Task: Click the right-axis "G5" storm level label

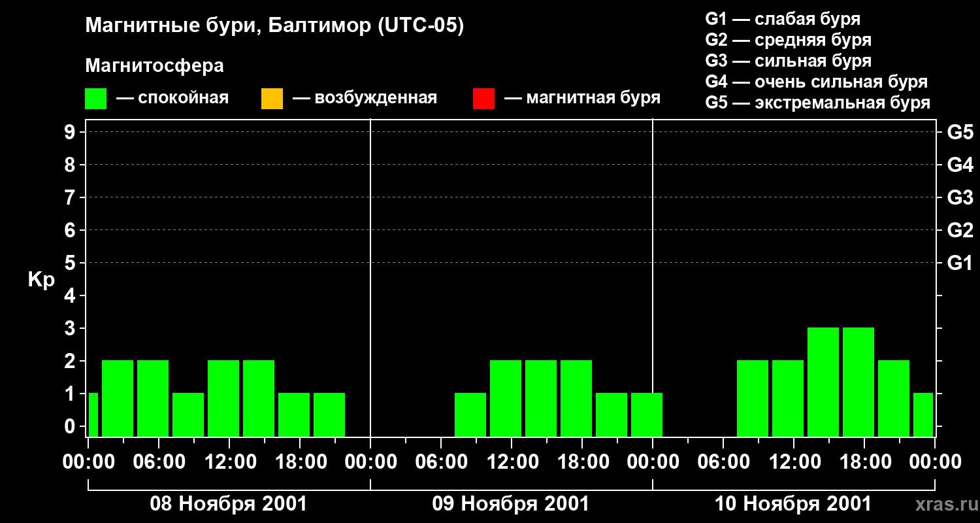Action: [960, 132]
